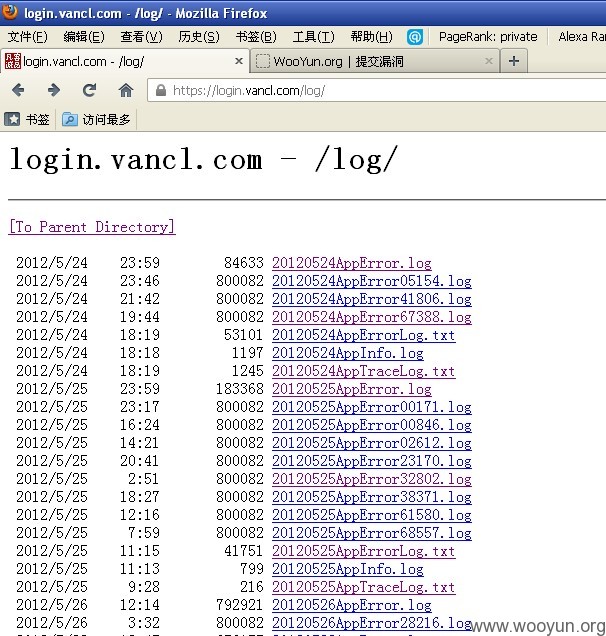The width and height of the screenshot is (606, 636).
Task: Open 20120524AppErrorLog.txt
Action: [x=363, y=335]
